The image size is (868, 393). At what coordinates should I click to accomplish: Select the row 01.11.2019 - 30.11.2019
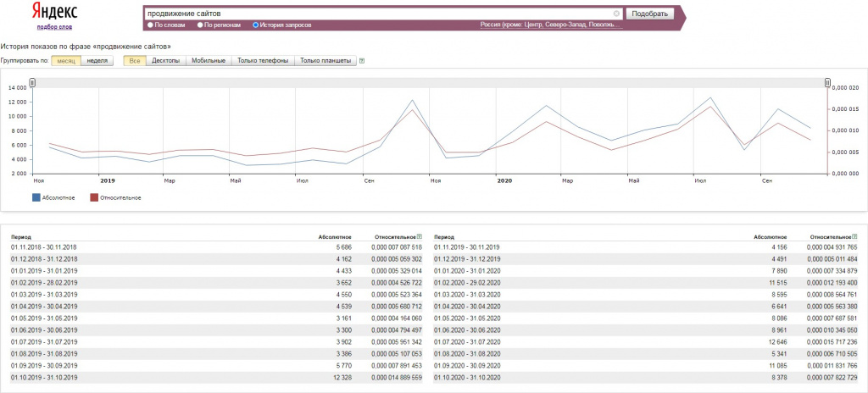point(646,246)
